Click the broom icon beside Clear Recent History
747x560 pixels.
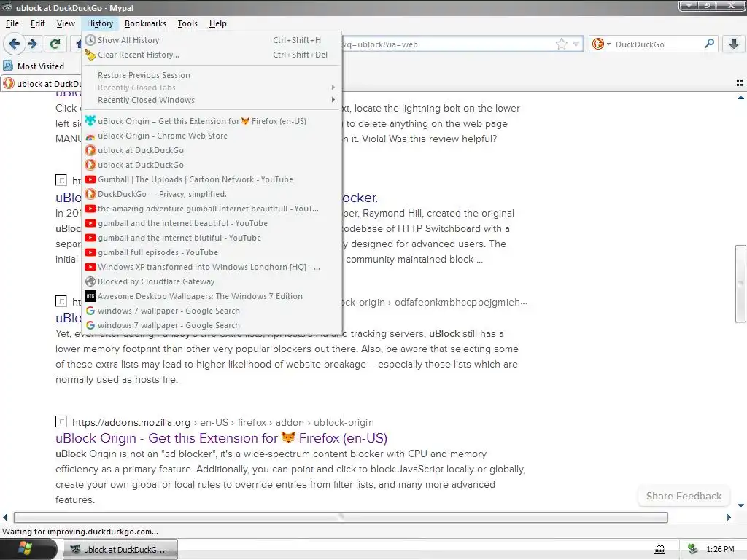pyautogui.click(x=90, y=55)
